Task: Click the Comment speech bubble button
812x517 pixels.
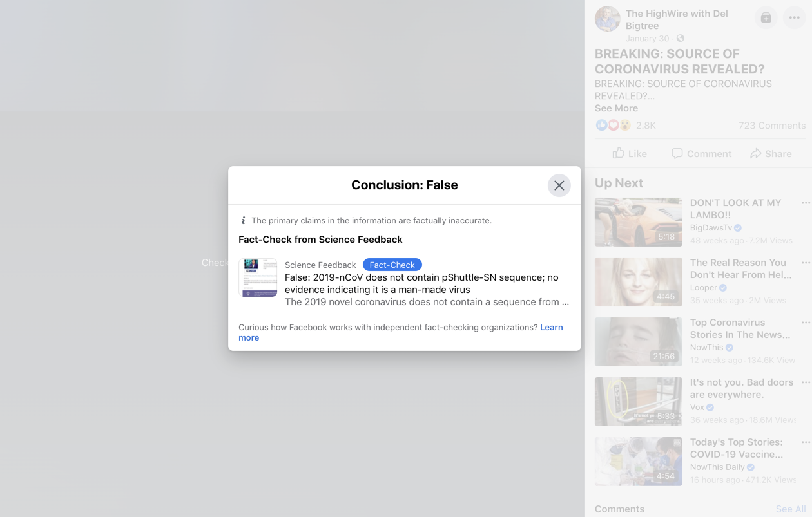Action: 701,153
